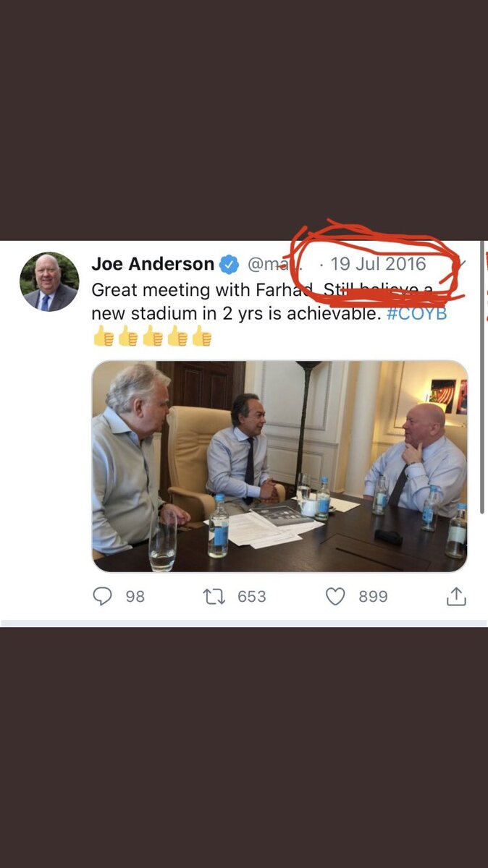Viewport: 488px width, 868px height.
Task: Click the last thumbs up emoji
Action: (201, 336)
